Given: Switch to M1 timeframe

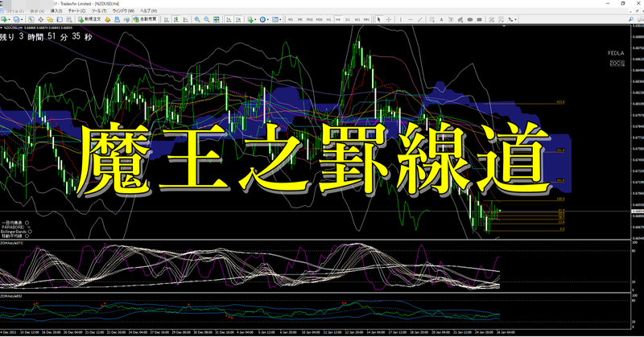Looking at the screenshot, I should [x=291, y=19].
